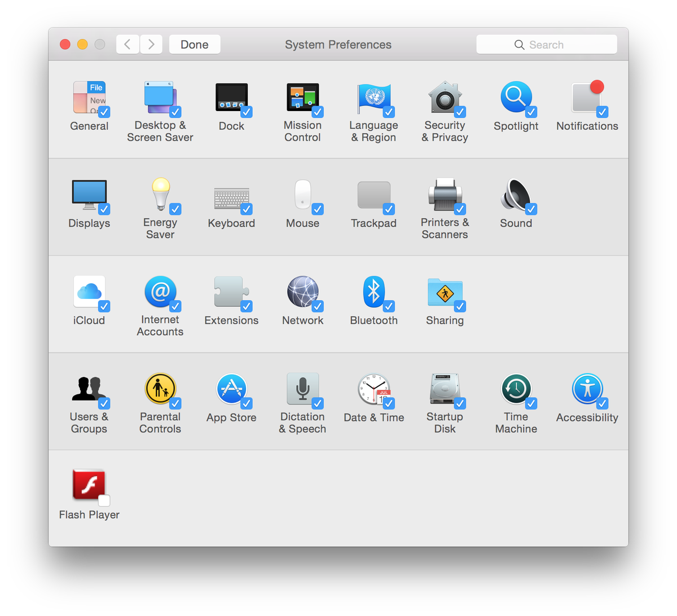Click the "Mission Control" label text
The height and width of the screenshot is (616, 677).
[x=303, y=131]
